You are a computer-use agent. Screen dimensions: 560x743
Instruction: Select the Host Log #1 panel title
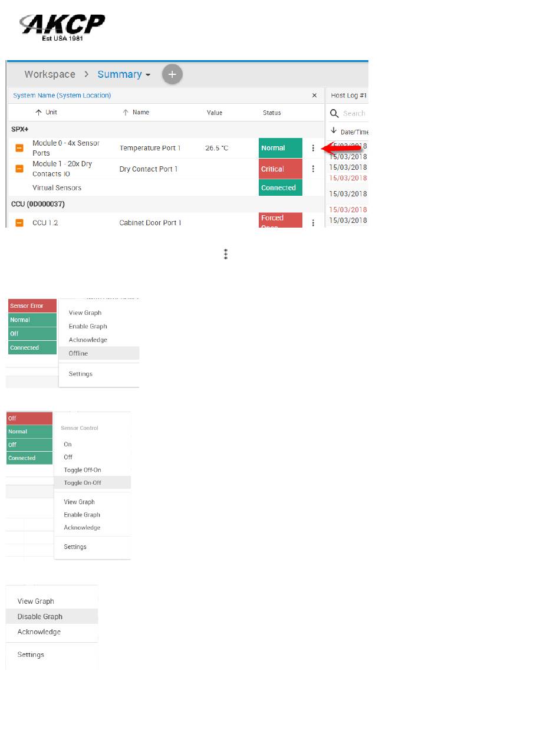click(x=349, y=96)
